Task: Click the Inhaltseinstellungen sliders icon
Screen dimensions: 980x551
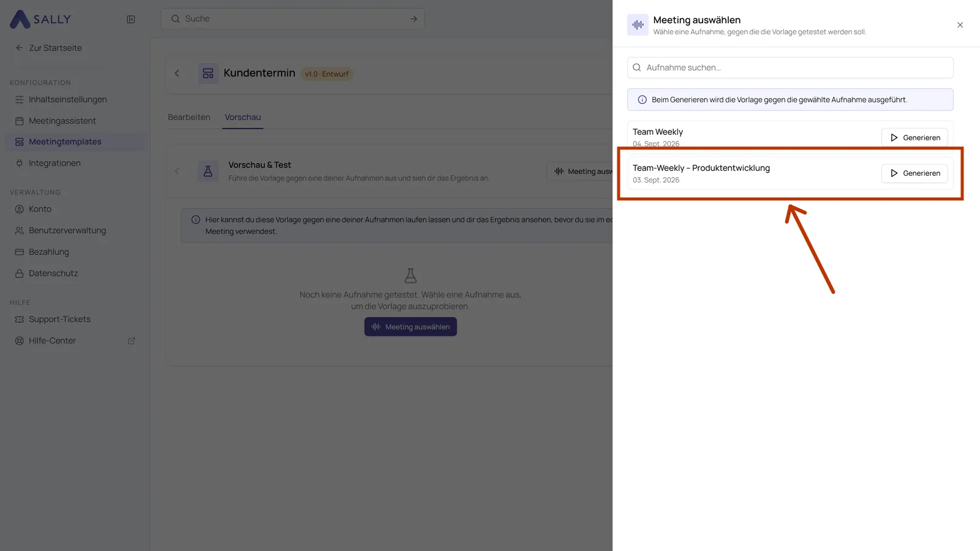Action: pos(20,100)
